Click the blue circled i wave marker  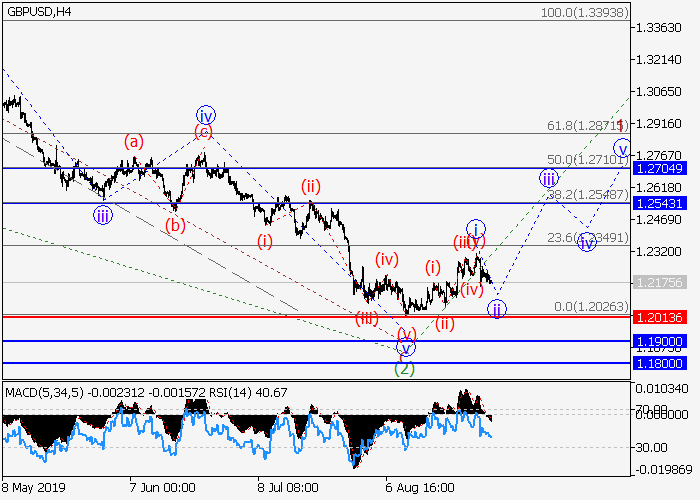tap(476, 228)
